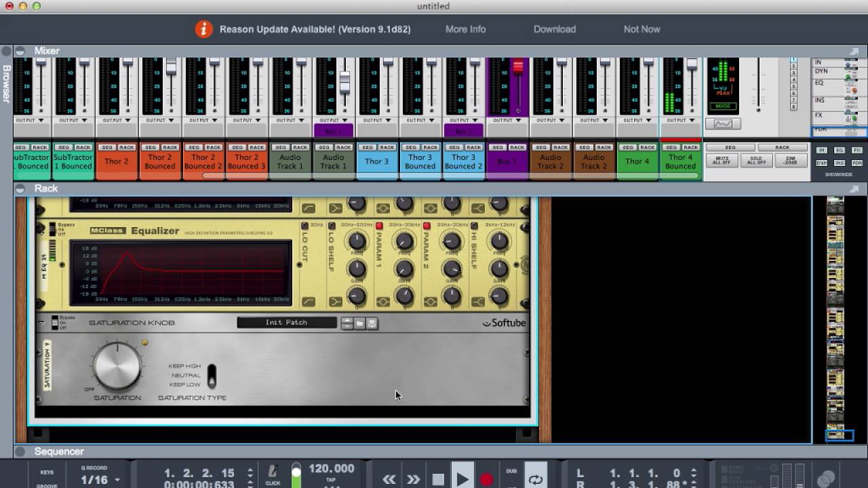Open the Output dropdown on Thor 4 Bounced
This screenshot has height=488, width=868.
(x=680, y=120)
